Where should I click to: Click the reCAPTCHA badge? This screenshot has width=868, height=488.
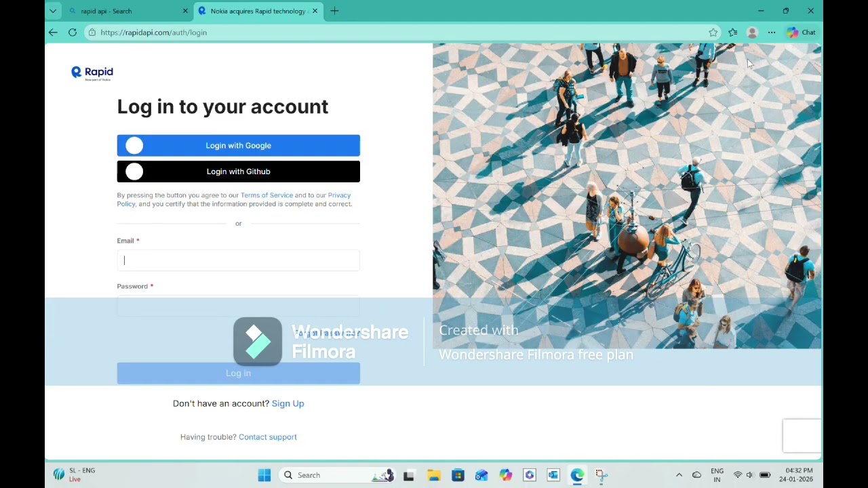coord(802,436)
